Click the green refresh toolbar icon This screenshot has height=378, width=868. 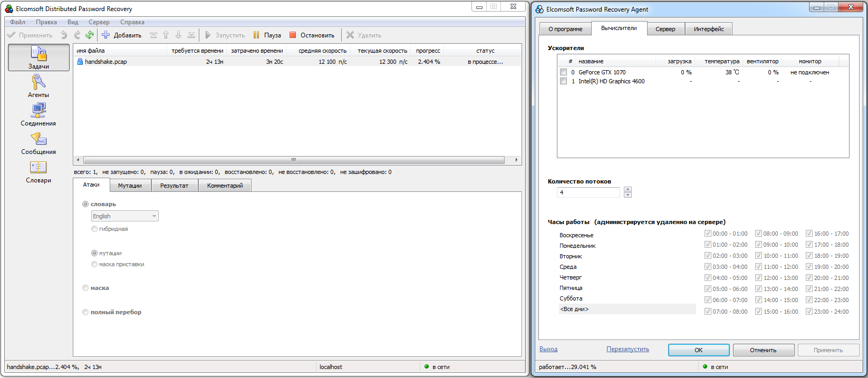90,35
